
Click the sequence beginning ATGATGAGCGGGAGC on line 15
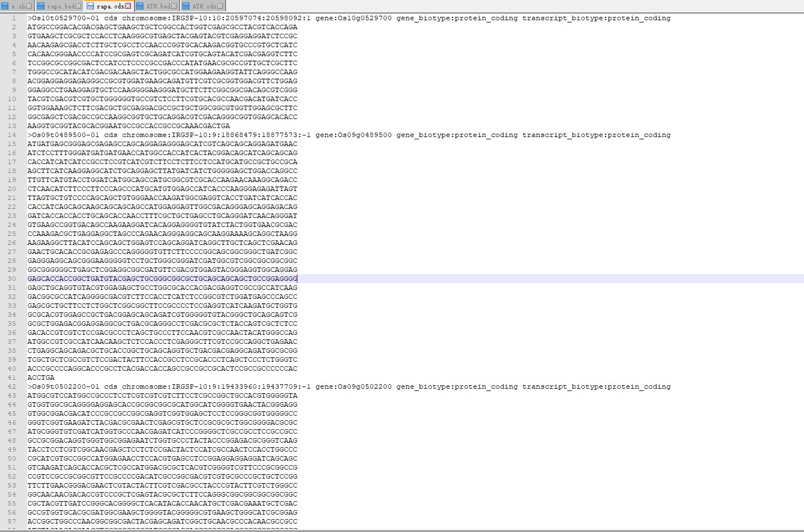click(162, 144)
